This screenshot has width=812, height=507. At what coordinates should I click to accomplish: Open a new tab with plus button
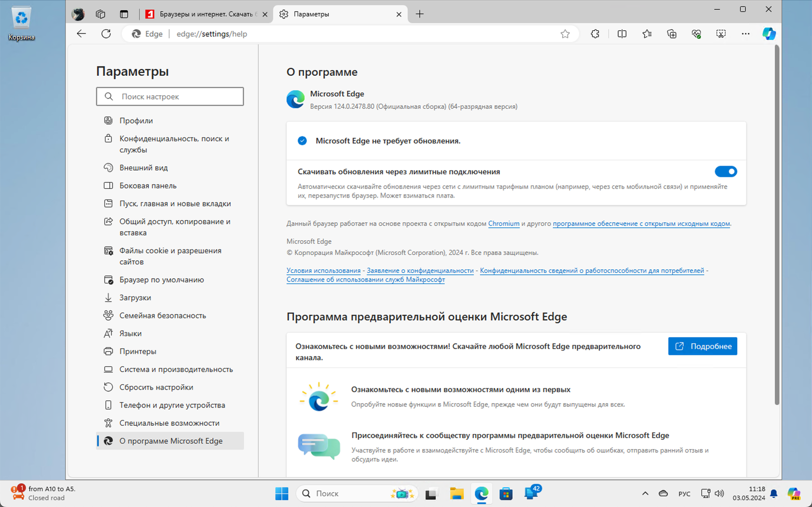click(420, 14)
